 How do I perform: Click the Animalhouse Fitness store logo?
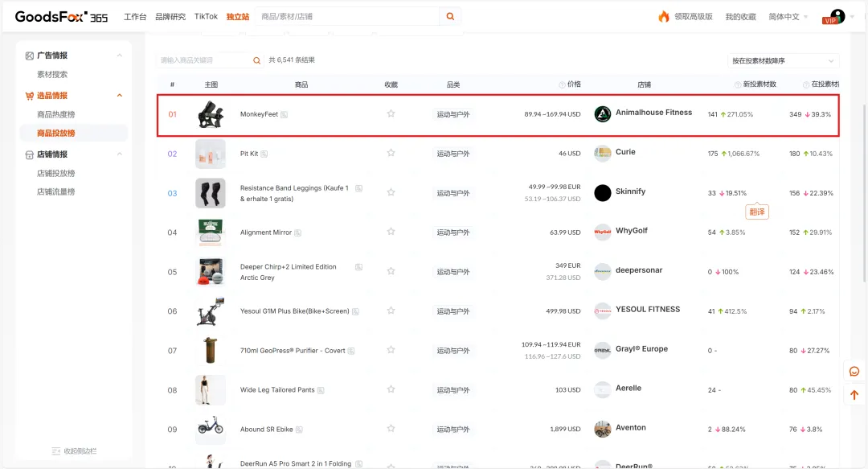[x=602, y=114]
